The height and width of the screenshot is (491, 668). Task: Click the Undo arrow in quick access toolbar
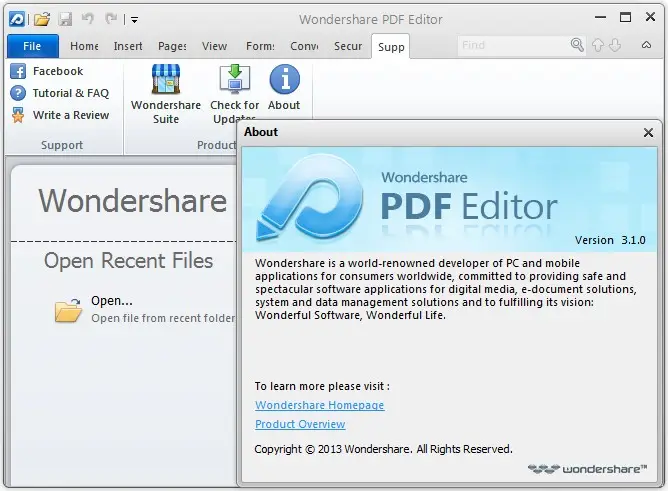pos(88,18)
